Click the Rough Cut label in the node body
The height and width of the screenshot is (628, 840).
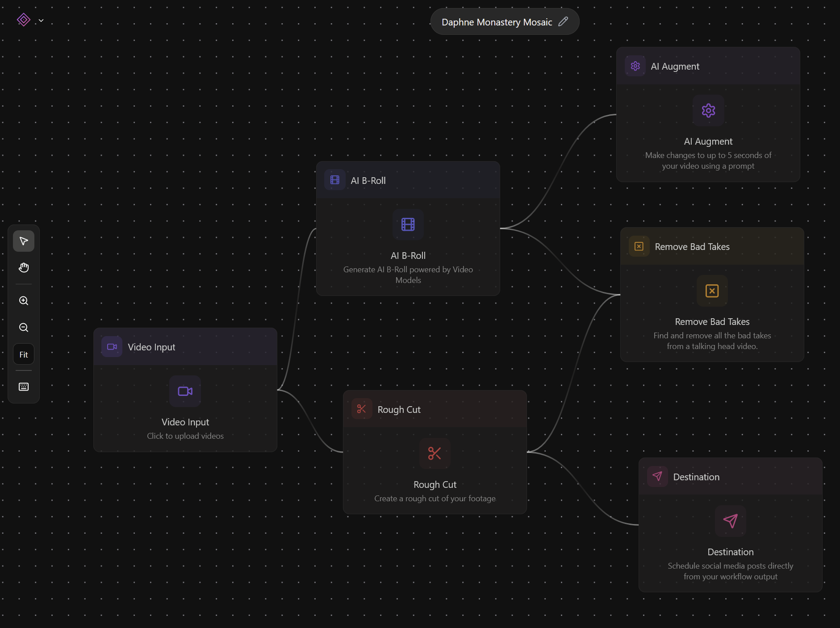pyautogui.click(x=435, y=484)
